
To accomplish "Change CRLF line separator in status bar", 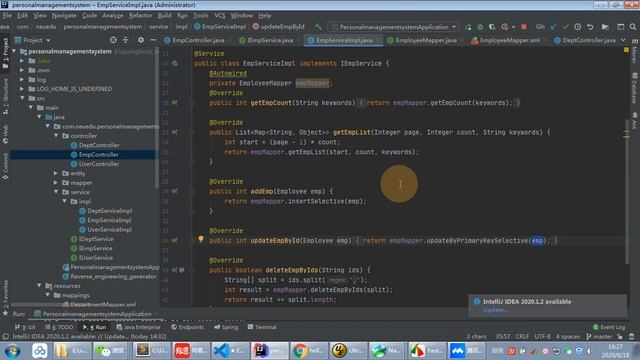I will (x=522, y=337).
